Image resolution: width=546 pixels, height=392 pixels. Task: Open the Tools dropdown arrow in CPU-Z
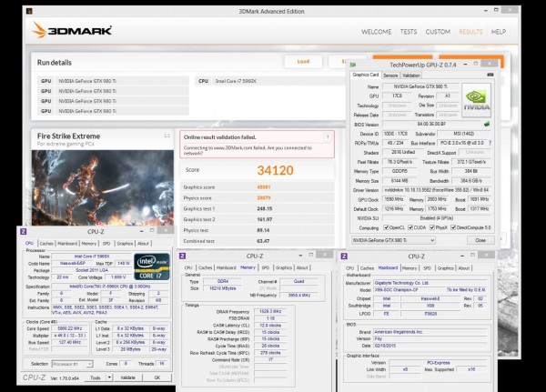pos(109,377)
